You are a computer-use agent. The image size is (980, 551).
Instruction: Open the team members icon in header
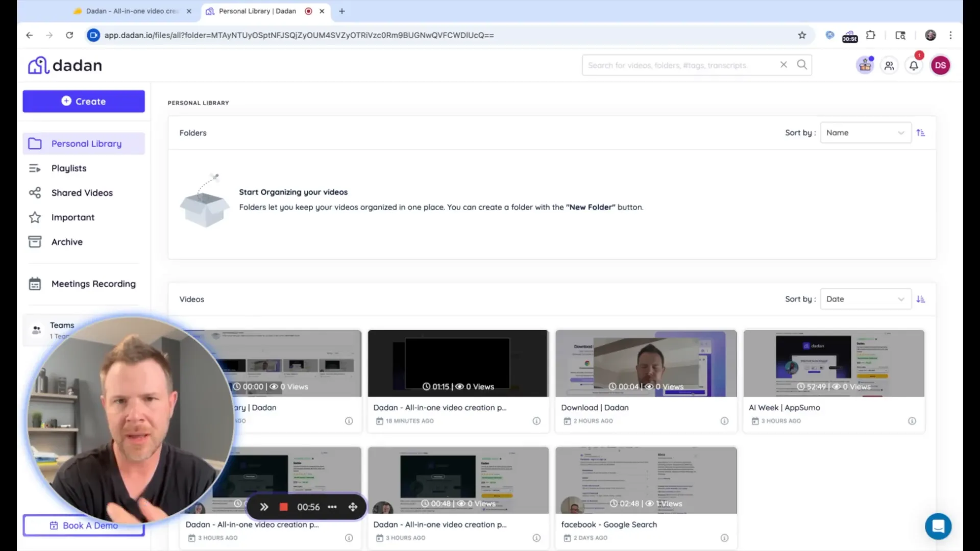[889, 65]
